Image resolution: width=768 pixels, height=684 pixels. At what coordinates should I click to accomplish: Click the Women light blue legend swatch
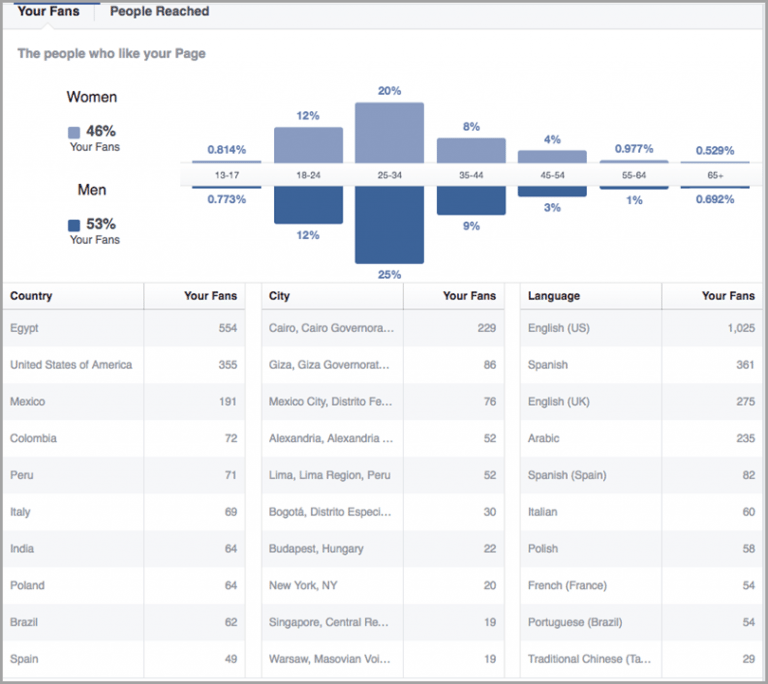click(74, 132)
